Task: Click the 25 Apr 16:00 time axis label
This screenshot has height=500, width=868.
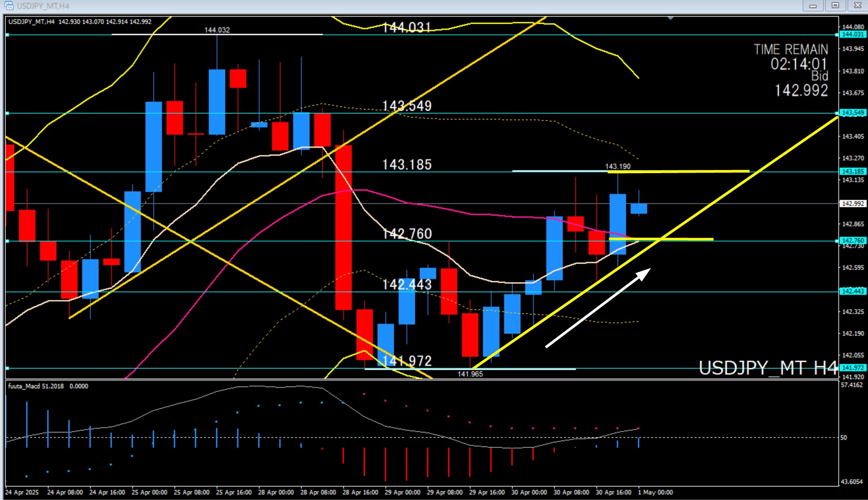Action: (x=234, y=493)
